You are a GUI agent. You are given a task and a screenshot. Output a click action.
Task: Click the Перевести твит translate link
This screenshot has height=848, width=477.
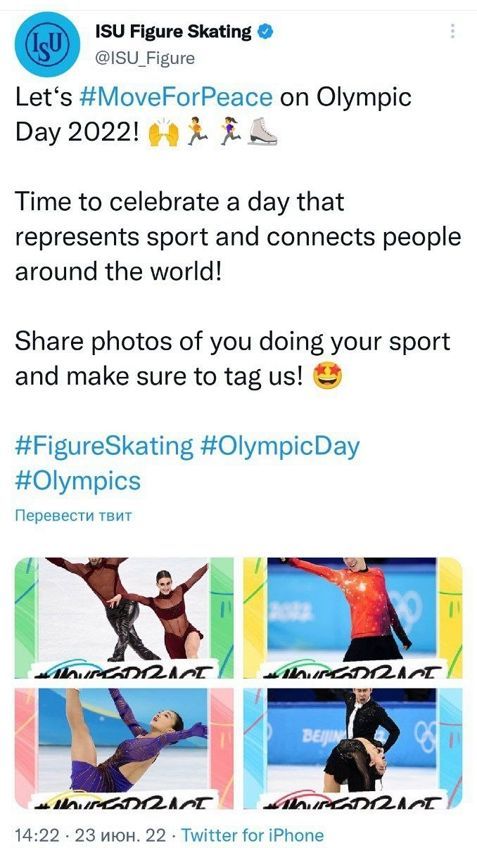point(73,515)
